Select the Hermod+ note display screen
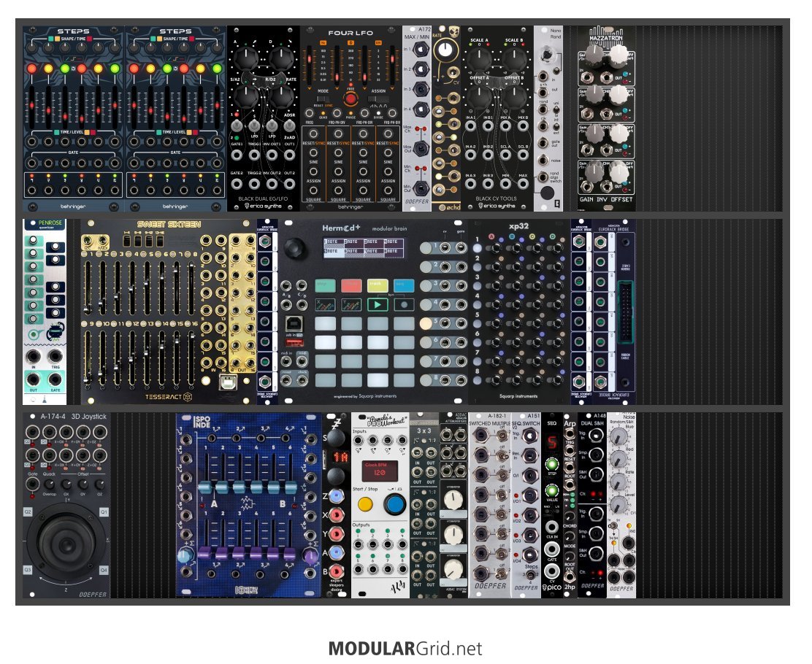 click(x=364, y=248)
